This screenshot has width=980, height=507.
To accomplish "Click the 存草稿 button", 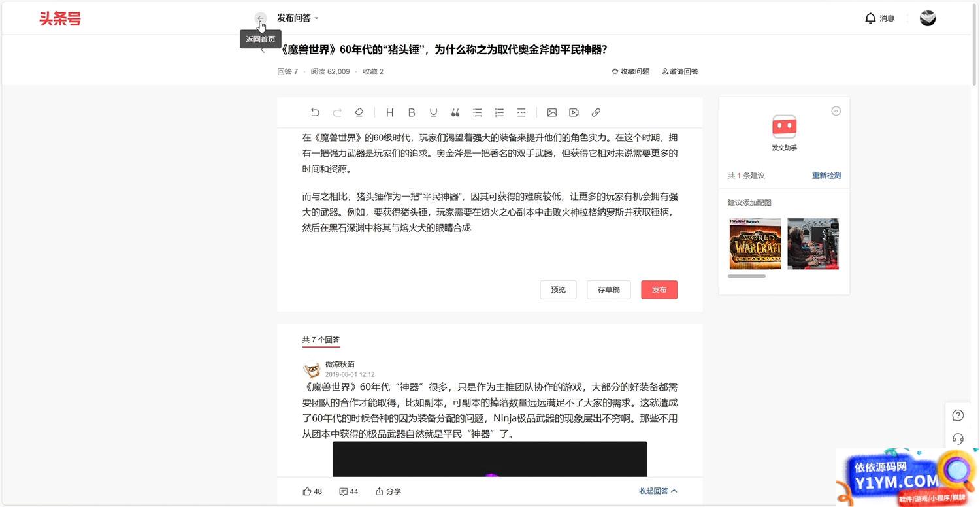I will (x=609, y=289).
